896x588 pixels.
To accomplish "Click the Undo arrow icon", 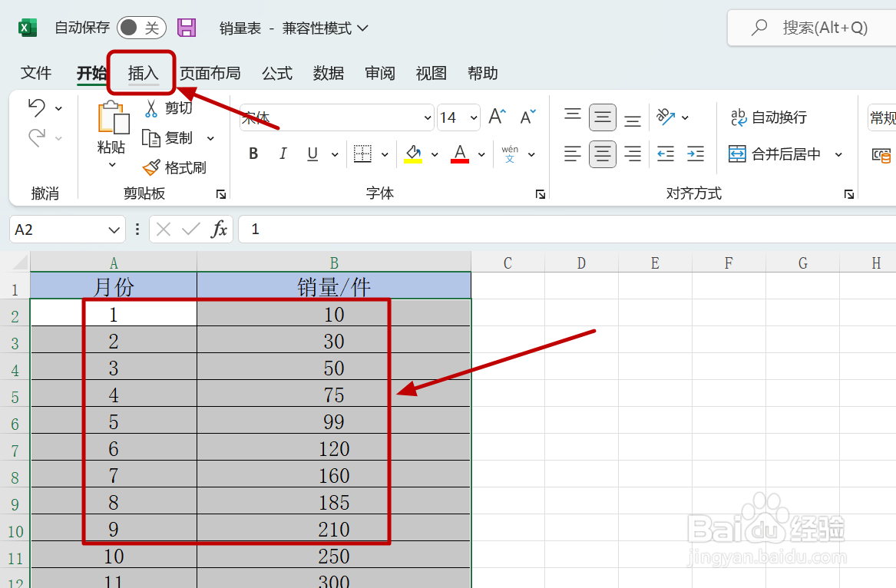I will coord(37,107).
